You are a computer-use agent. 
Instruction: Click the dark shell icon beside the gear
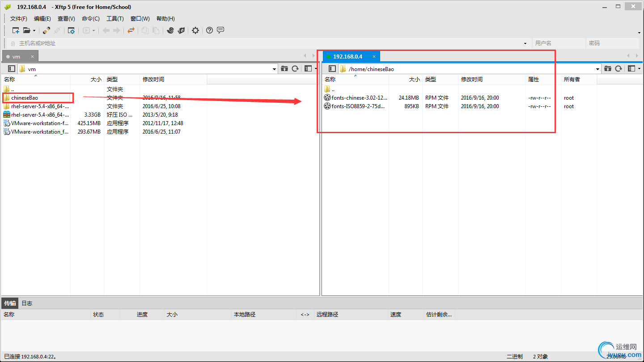181,30
